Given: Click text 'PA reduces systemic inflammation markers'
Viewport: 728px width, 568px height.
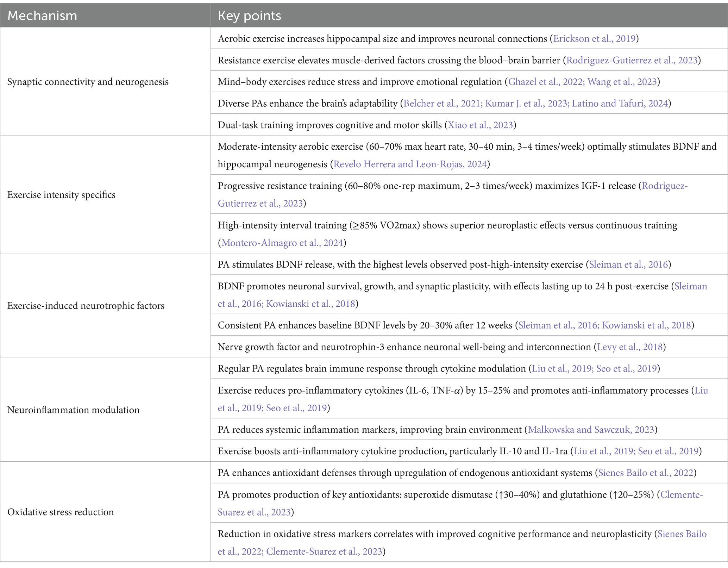Looking at the screenshot, I should pyautogui.click(x=307, y=430).
